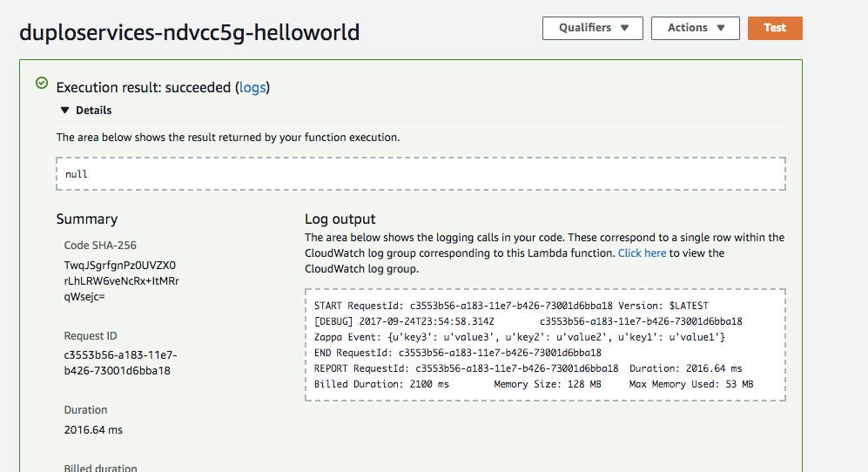This screenshot has height=472, width=868.
Task: Click the Zappa Event log line
Action: [519, 337]
